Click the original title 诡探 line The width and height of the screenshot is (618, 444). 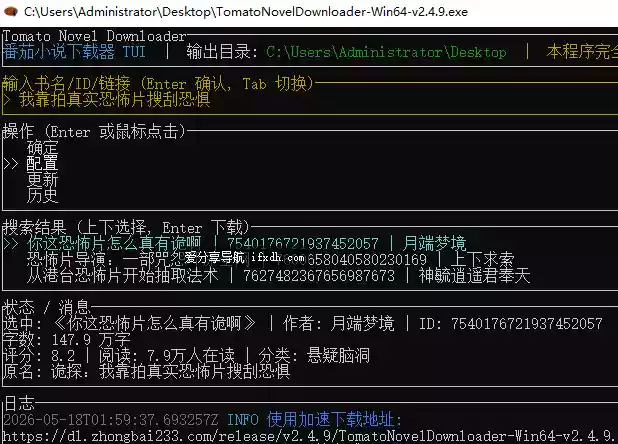[x=146, y=372]
